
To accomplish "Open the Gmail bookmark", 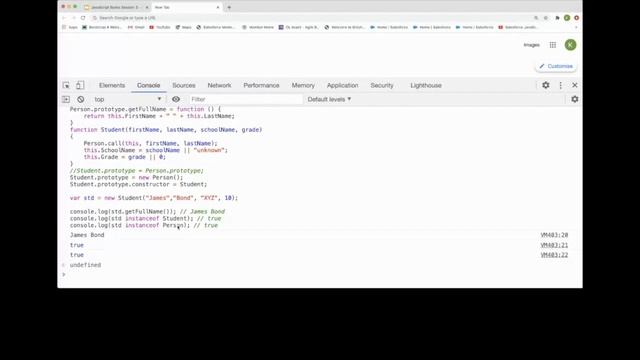I will (136, 27).
